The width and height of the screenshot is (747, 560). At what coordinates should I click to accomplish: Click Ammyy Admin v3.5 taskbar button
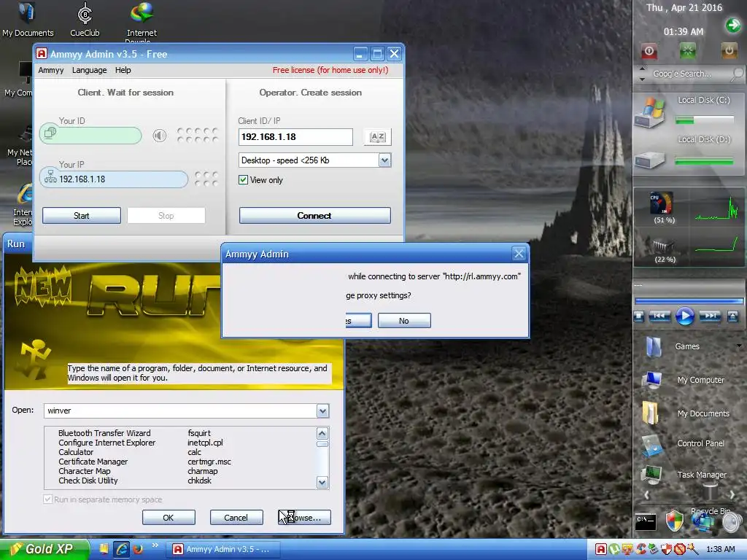point(223,549)
